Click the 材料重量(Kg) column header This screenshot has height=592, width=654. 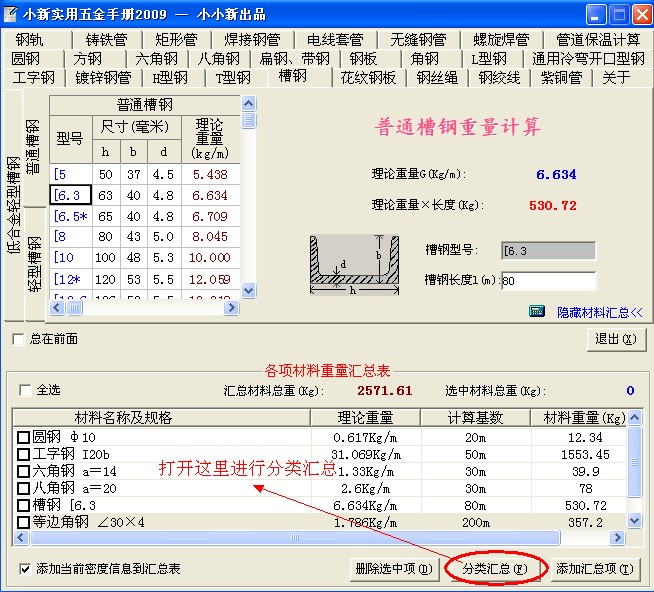tap(579, 417)
